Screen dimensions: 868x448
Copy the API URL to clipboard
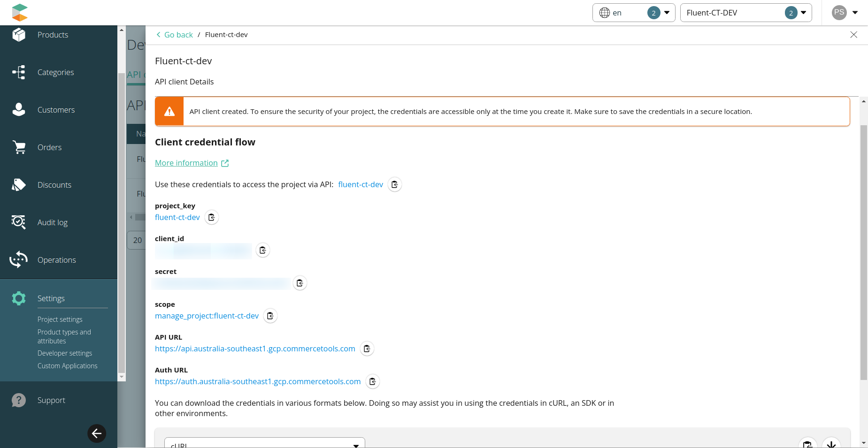[x=367, y=349]
